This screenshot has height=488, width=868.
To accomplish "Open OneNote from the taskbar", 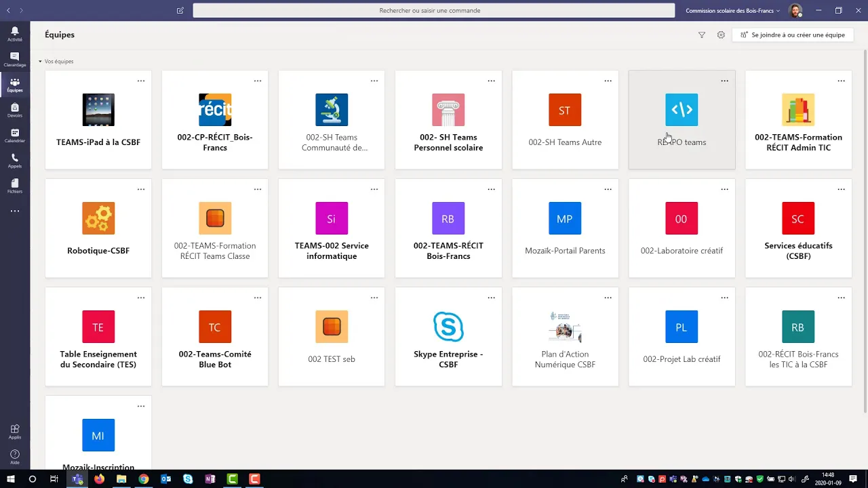I will click(210, 479).
